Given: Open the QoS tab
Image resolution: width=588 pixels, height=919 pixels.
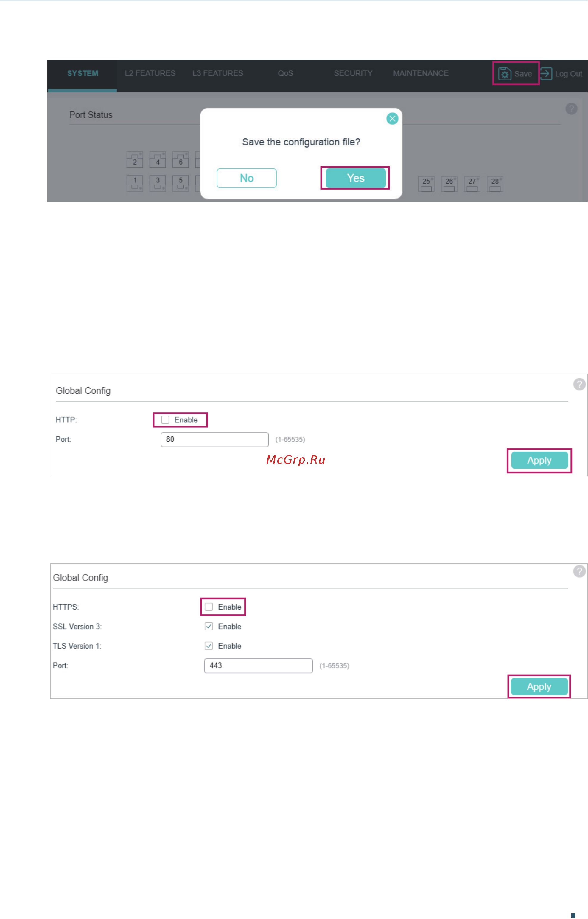Looking at the screenshot, I should pos(285,73).
